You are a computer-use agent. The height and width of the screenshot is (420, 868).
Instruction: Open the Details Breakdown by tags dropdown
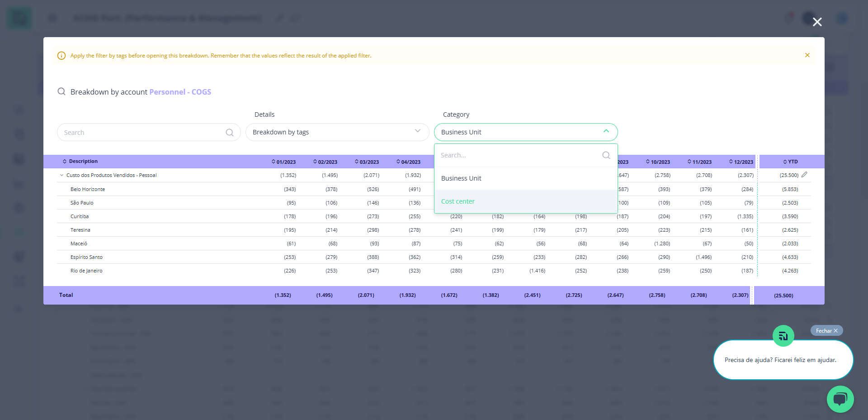pos(337,132)
